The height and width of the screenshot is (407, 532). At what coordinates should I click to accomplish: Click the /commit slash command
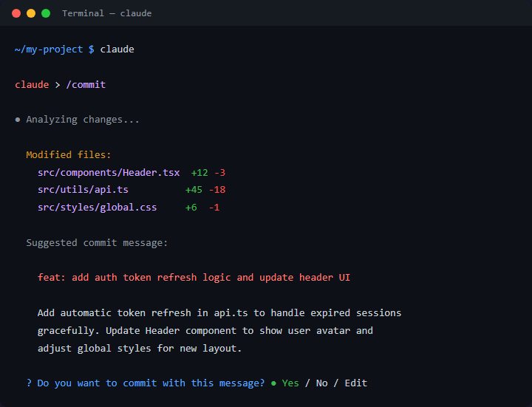tap(86, 84)
